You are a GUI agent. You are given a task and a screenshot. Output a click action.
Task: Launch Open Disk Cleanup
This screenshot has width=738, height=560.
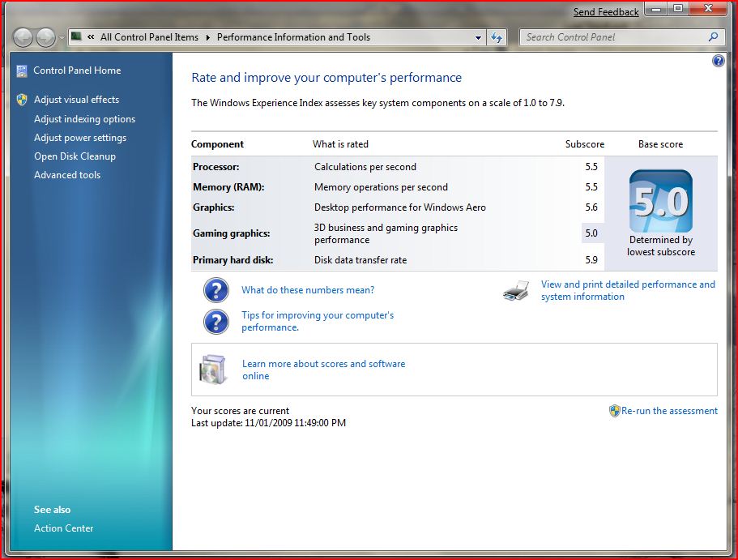click(x=75, y=156)
